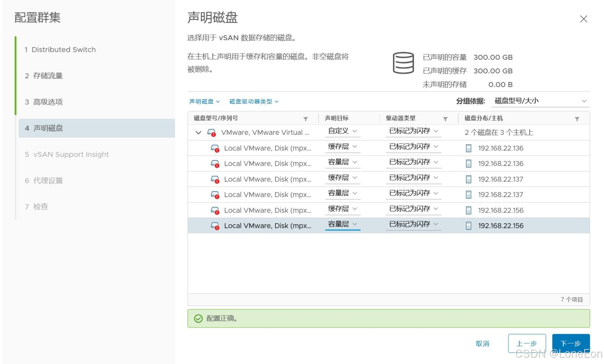Sort by 声明目标 column header
604x364 pixels.
pyautogui.click(x=337, y=118)
